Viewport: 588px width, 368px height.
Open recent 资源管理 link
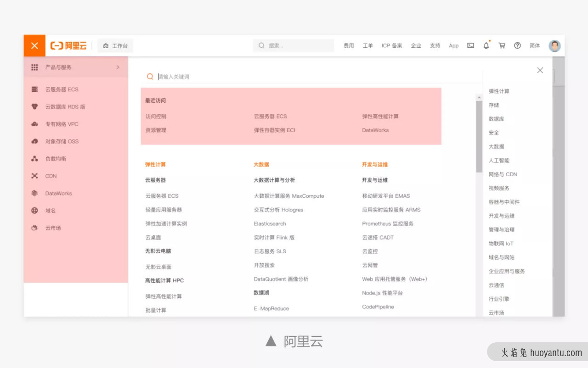pos(156,130)
